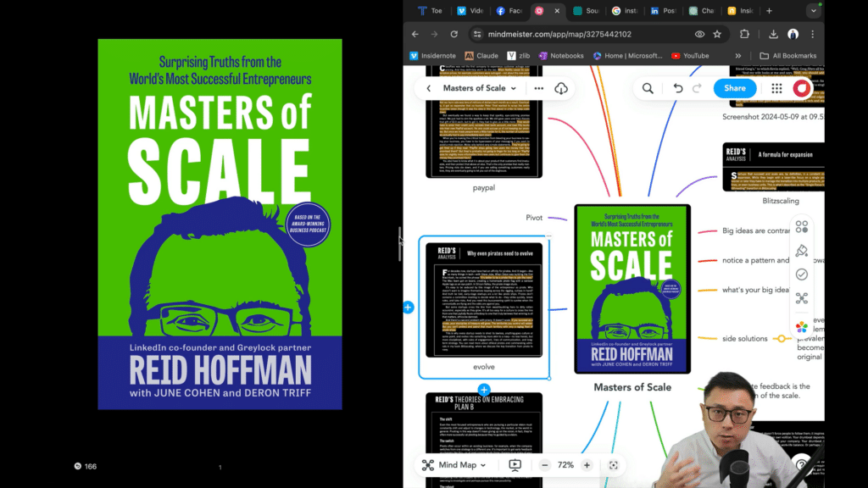Reload the MindMeister page
Image resolution: width=868 pixels, height=488 pixels.
(x=454, y=34)
